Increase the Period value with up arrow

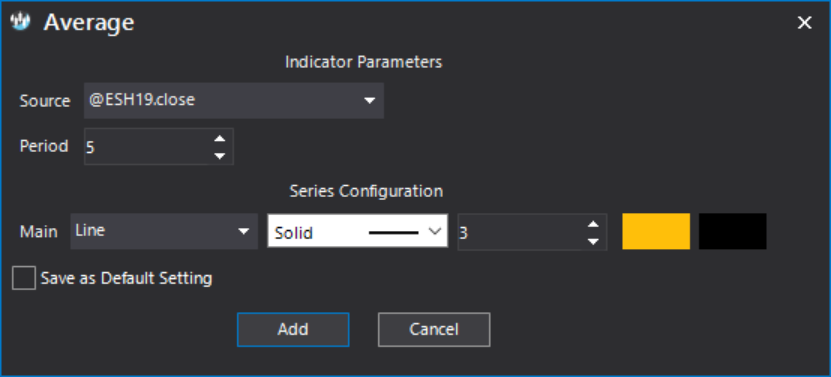pyautogui.click(x=219, y=138)
